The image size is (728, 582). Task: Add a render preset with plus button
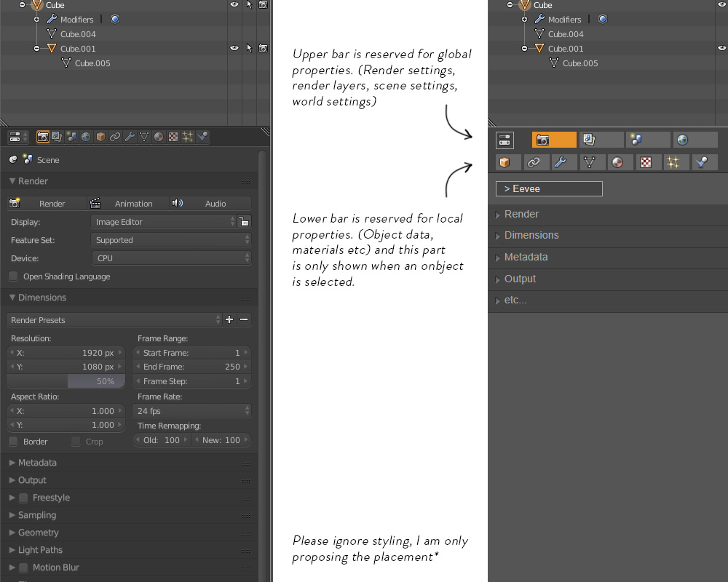click(229, 320)
